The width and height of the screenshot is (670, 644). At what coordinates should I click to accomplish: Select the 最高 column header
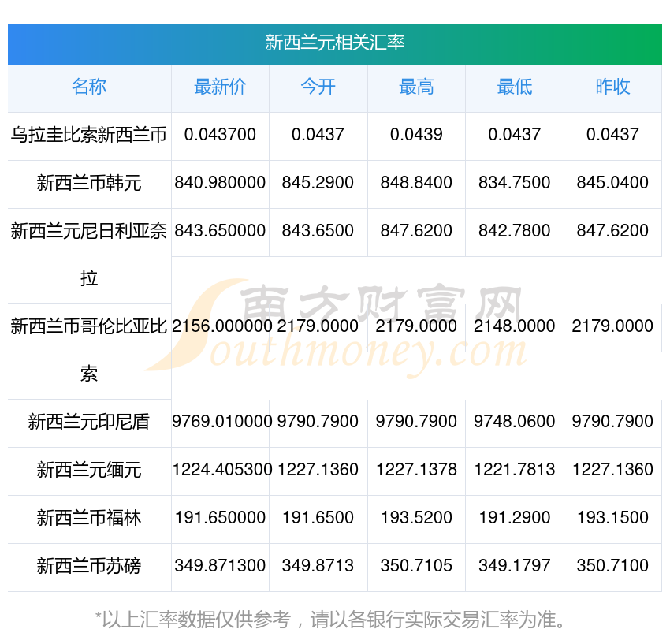(416, 87)
